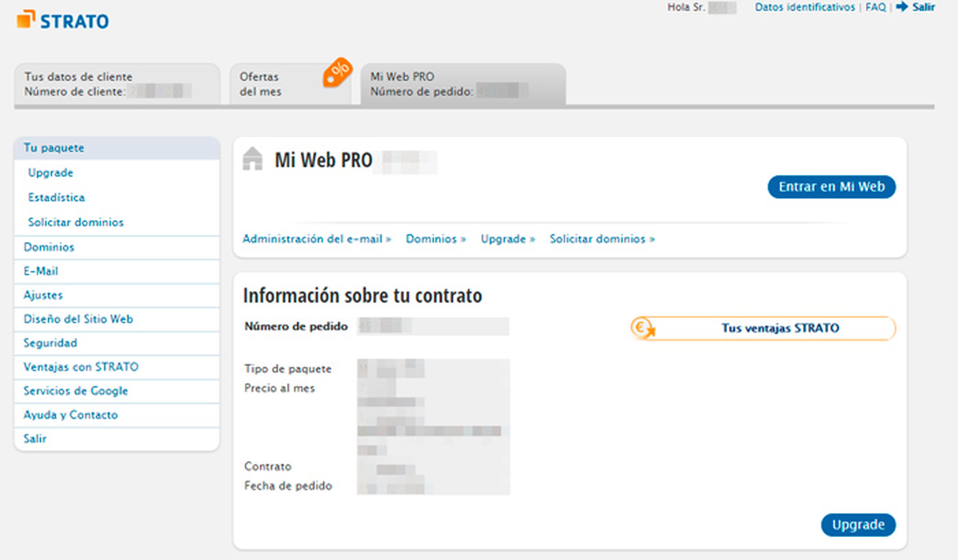Viewport: 958px width, 560px height.
Task: Click the house icon beside Mi Web PRO
Action: click(x=252, y=159)
